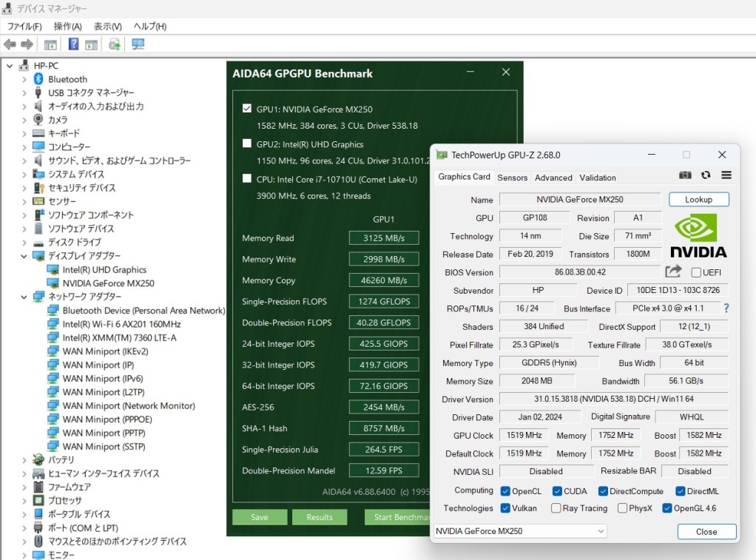Open the 操作(A) menu
Image resolution: width=756 pixels, height=560 pixels.
tap(67, 27)
